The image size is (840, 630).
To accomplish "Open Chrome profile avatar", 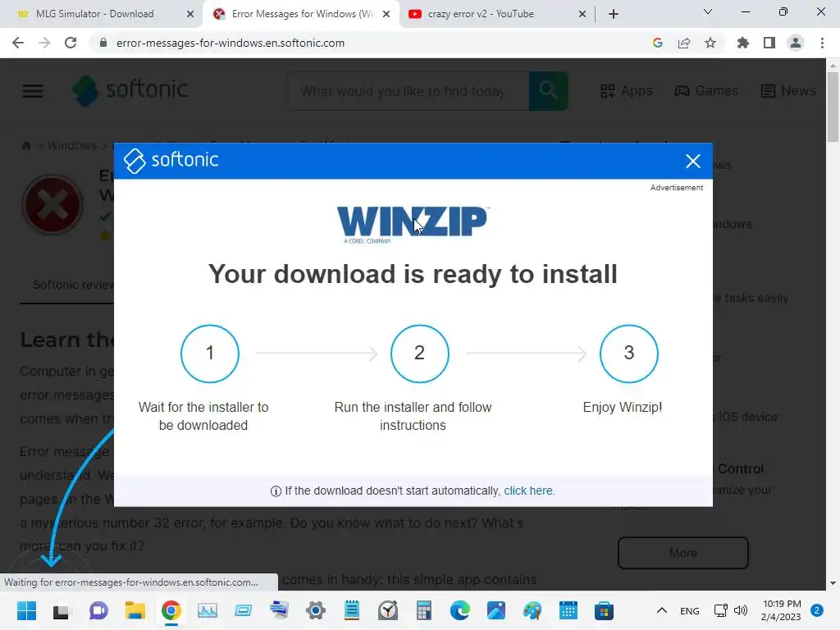I will coord(796,43).
